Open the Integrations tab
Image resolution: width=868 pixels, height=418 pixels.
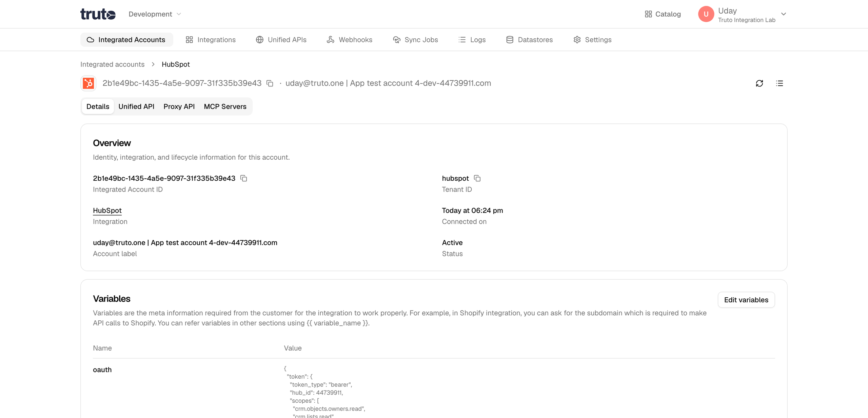[x=211, y=40]
